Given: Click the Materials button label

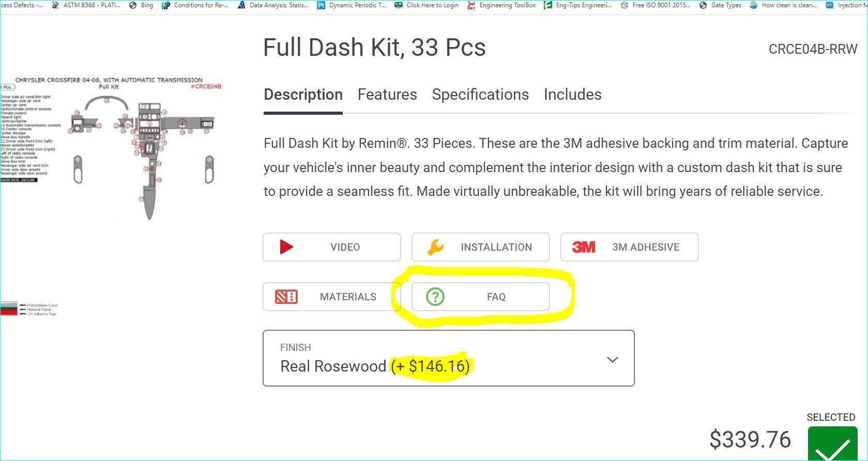Looking at the screenshot, I should click(x=348, y=297).
